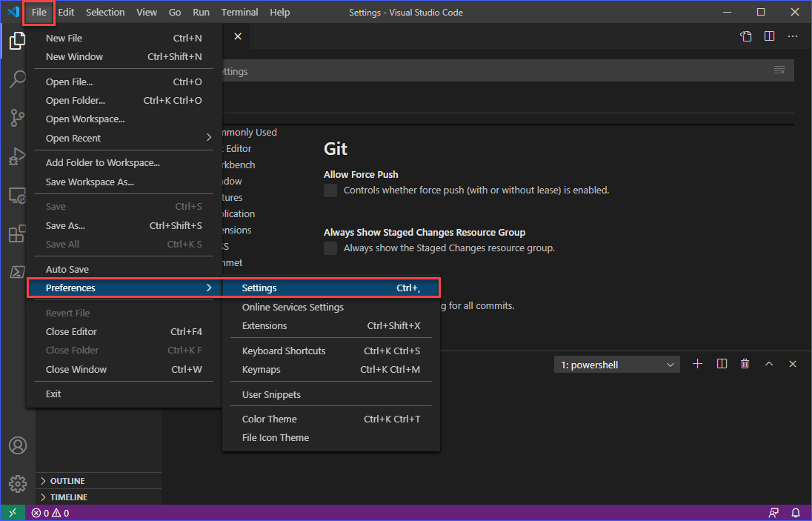Screen dimensions: 812x521
Task: Click the split editor right icon
Action: coord(770,36)
